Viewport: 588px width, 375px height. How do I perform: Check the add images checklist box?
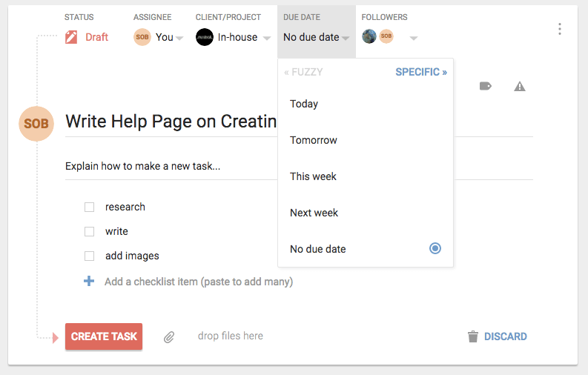tap(89, 256)
